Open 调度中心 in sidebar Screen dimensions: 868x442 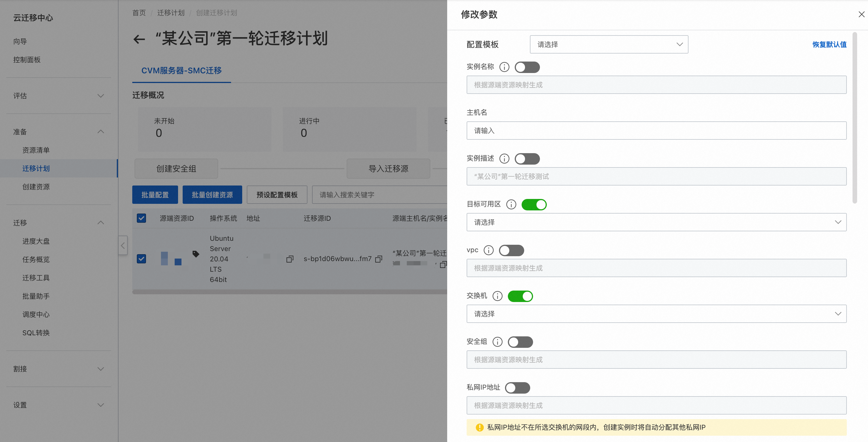[36, 314]
